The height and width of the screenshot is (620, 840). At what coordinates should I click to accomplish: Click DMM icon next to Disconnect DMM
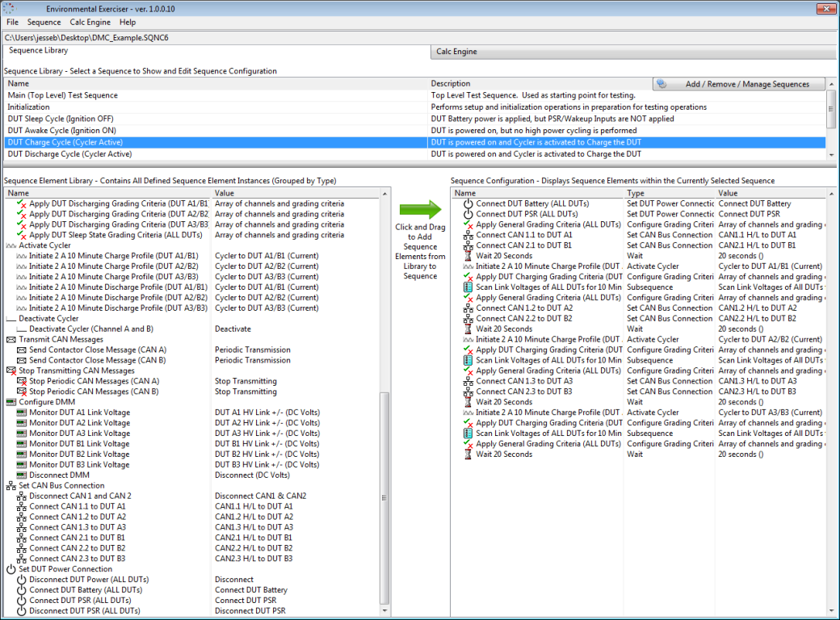click(22, 475)
